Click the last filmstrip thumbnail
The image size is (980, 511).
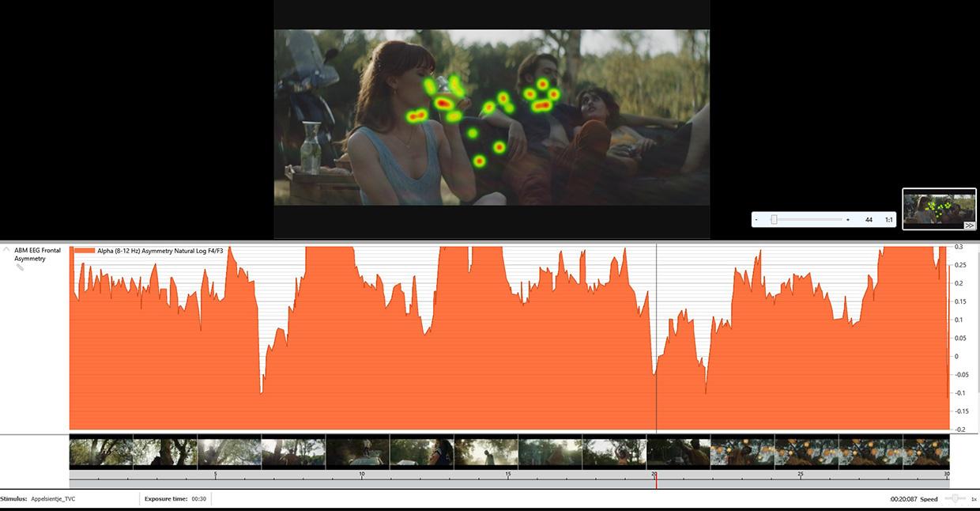[925, 452]
